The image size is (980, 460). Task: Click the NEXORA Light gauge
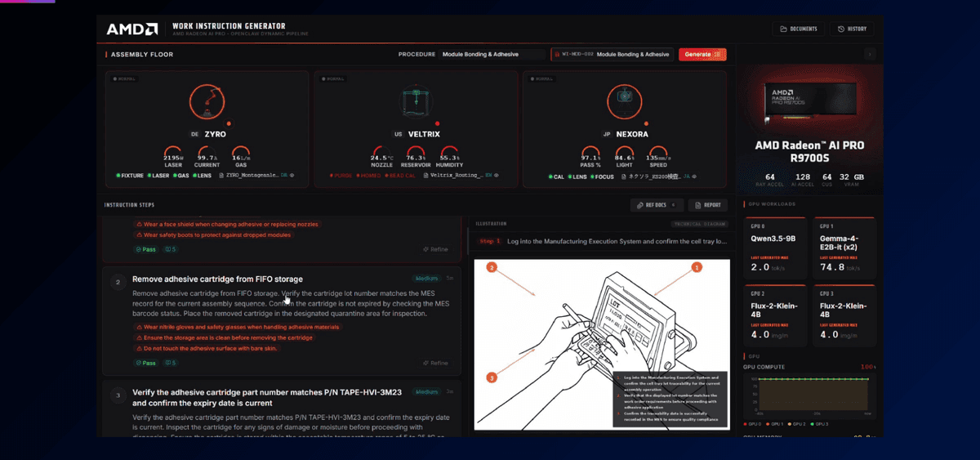coord(625,158)
